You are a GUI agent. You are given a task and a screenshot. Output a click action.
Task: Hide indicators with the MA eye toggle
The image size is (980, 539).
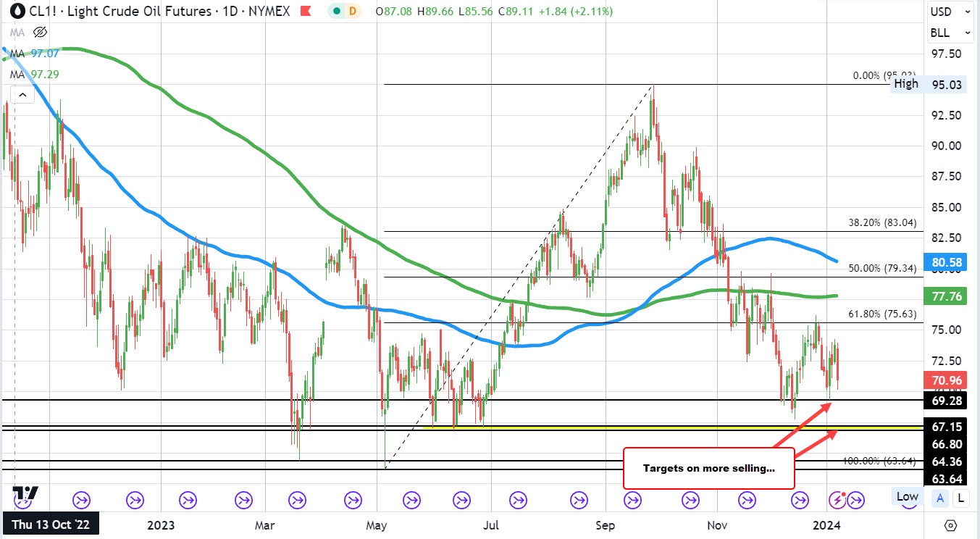(x=41, y=32)
